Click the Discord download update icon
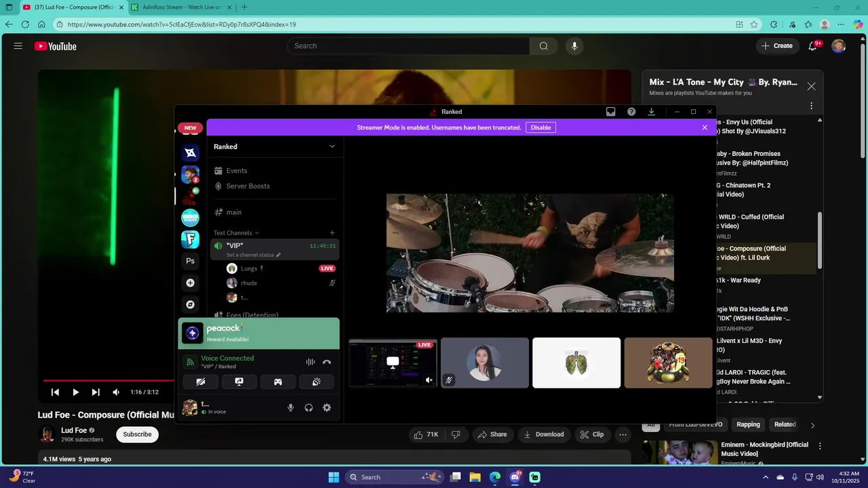The image size is (868, 488). click(651, 112)
